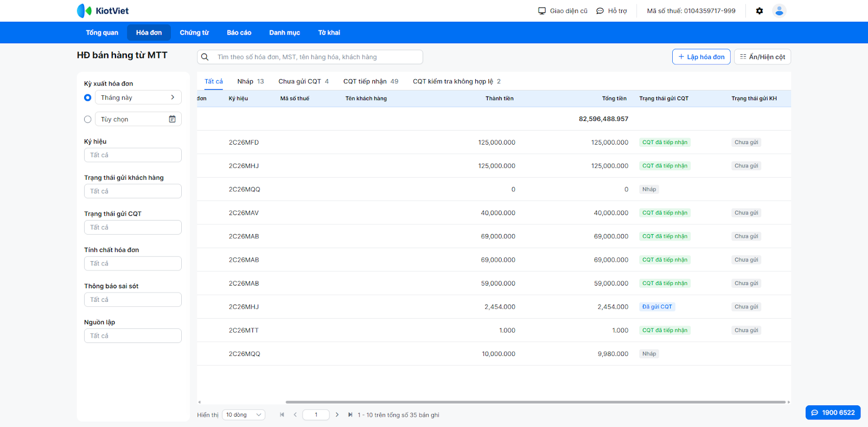This screenshot has width=868, height=427.
Task: Jump to first page icon
Action: coord(282,415)
